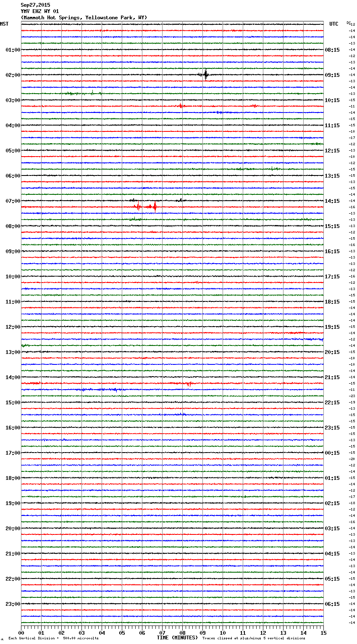Click the UTC time label '09:15'
This screenshot has height=644, width=357.
click(x=332, y=75)
